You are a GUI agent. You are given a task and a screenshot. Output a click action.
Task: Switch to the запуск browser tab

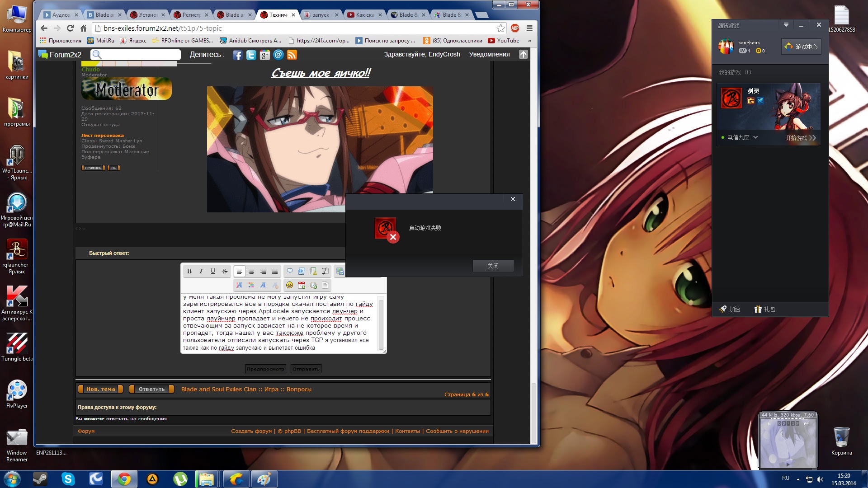click(x=321, y=15)
